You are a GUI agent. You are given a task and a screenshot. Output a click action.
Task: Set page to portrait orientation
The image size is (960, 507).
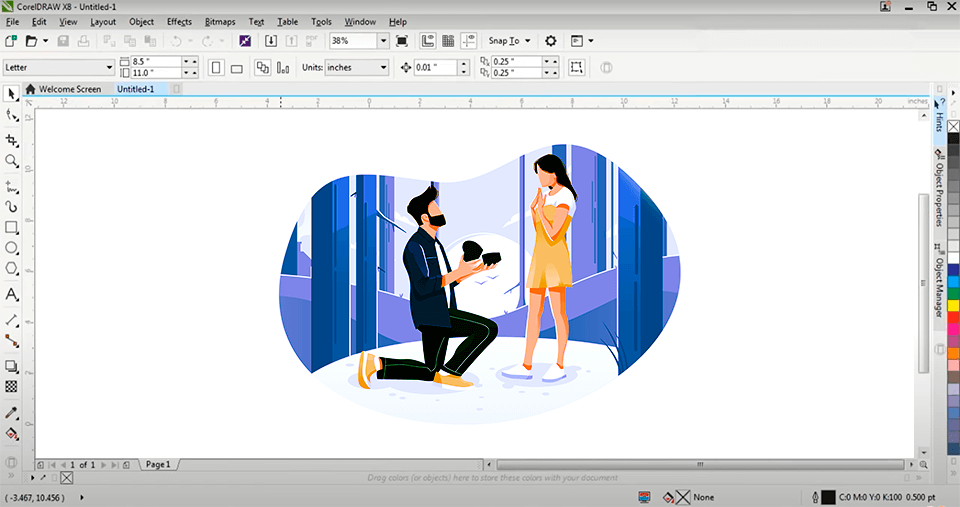point(217,68)
